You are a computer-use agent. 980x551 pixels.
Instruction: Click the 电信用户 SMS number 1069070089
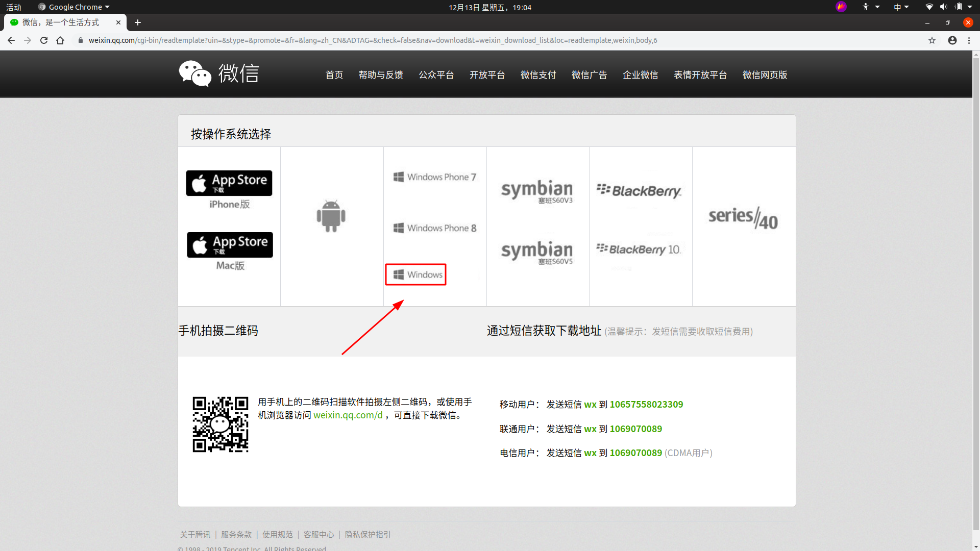coord(636,453)
